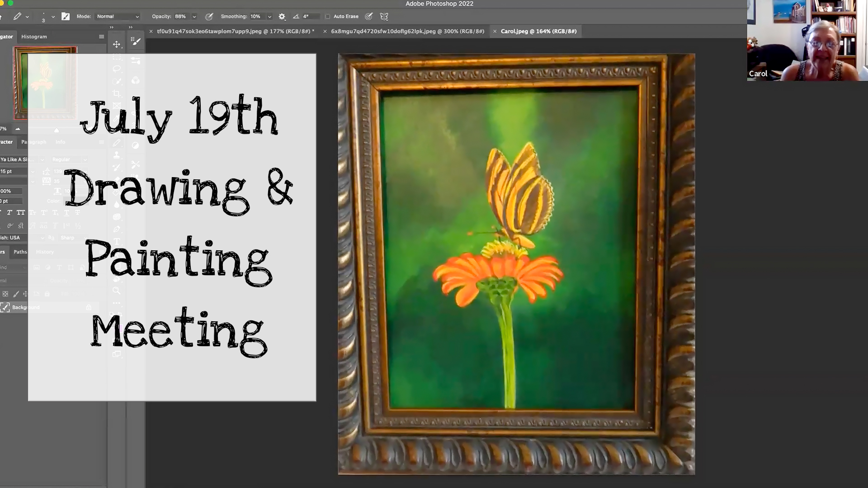The width and height of the screenshot is (868, 488).
Task: Toggle lock transparent pixels
Action: pyautogui.click(x=5, y=294)
